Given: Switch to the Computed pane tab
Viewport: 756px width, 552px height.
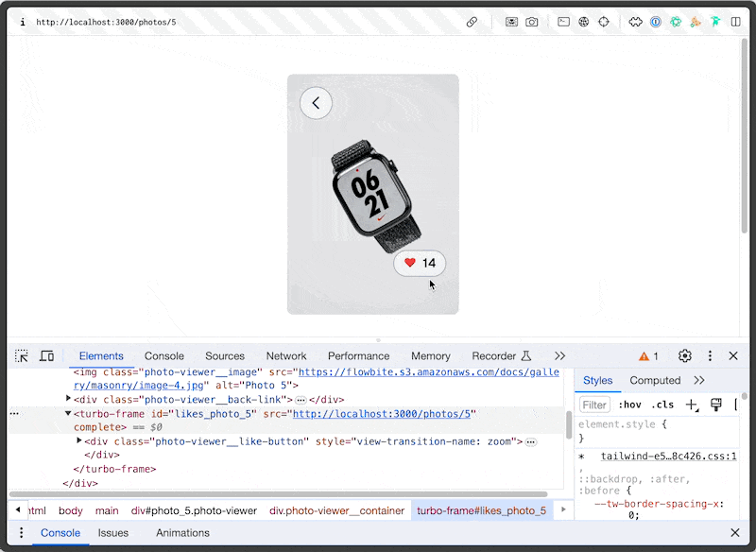Looking at the screenshot, I should tap(655, 380).
